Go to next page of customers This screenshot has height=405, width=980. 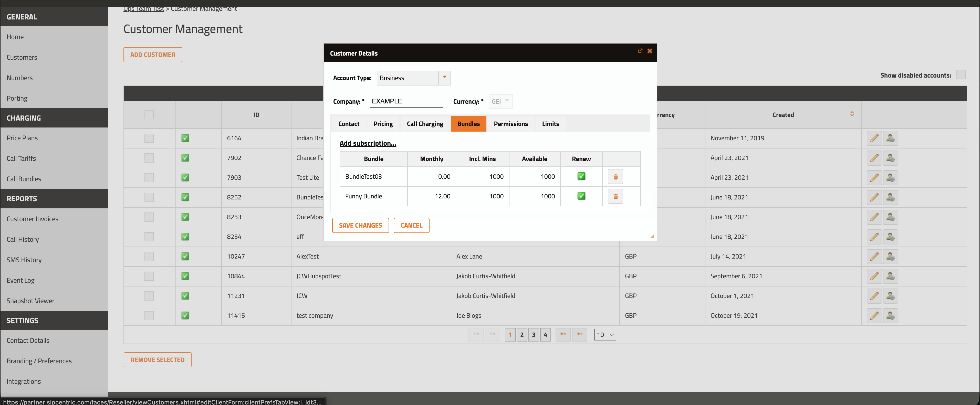(563, 335)
